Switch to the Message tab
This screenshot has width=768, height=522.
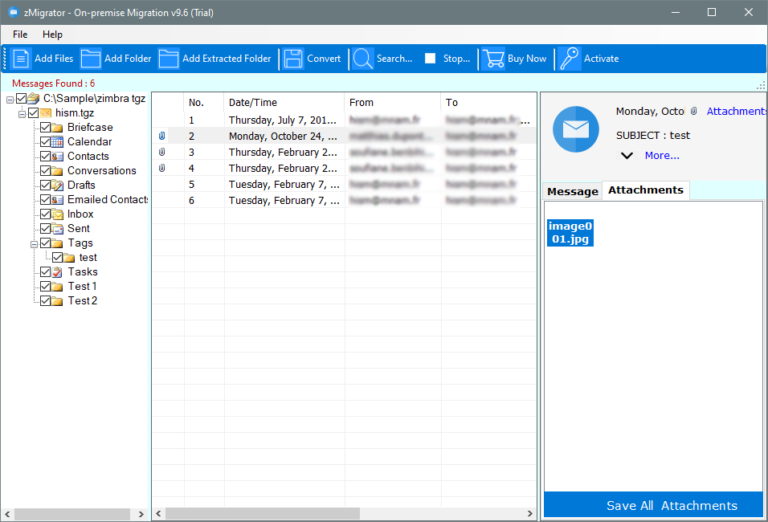pos(572,191)
